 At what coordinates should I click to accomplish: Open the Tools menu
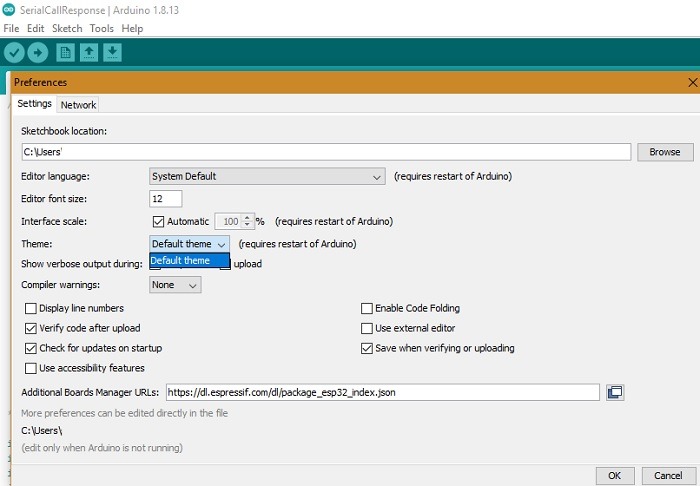101,29
